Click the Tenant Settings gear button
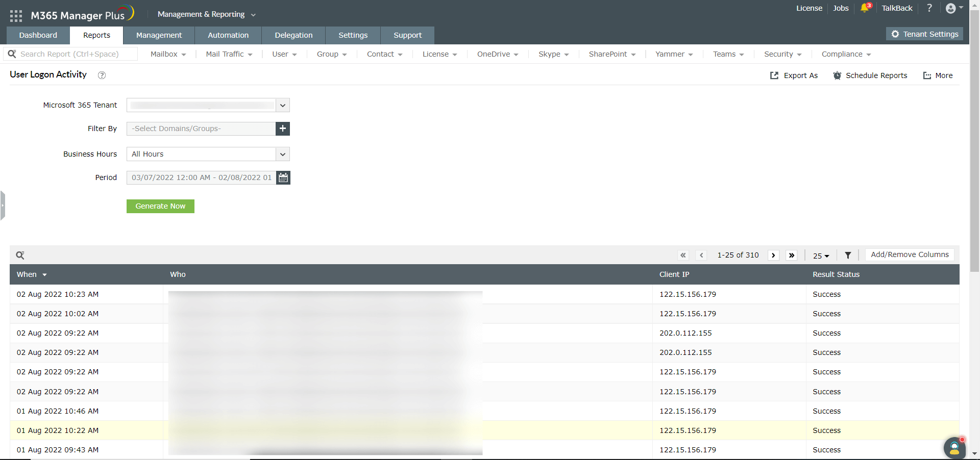This screenshot has height=460, width=980. pyautogui.click(x=924, y=34)
